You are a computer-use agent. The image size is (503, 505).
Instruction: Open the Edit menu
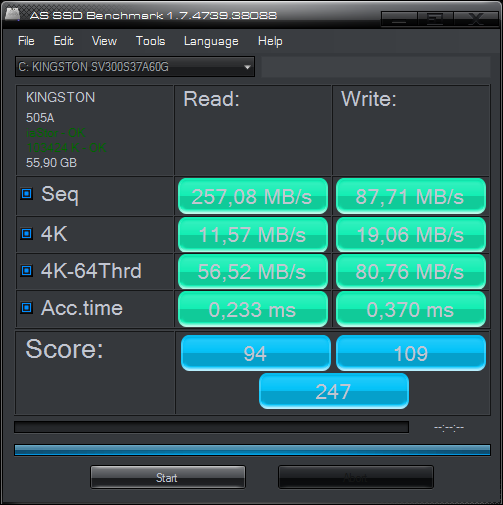[x=63, y=41]
